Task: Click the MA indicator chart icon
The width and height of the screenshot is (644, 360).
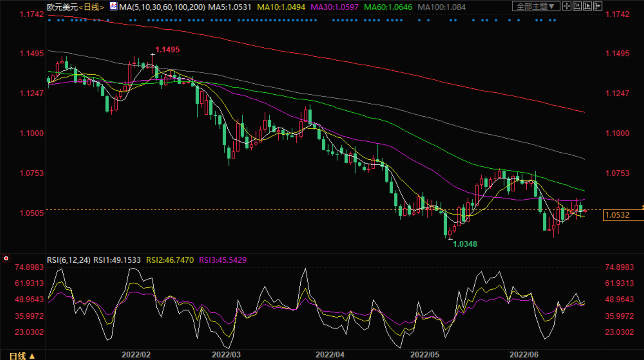Action: (113, 6)
